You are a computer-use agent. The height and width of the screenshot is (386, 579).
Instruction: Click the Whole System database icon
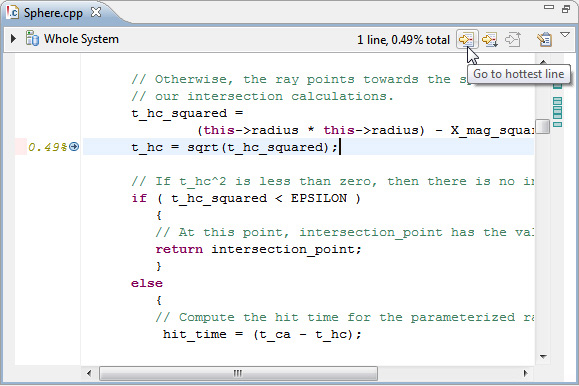pyautogui.click(x=32, y=38)
